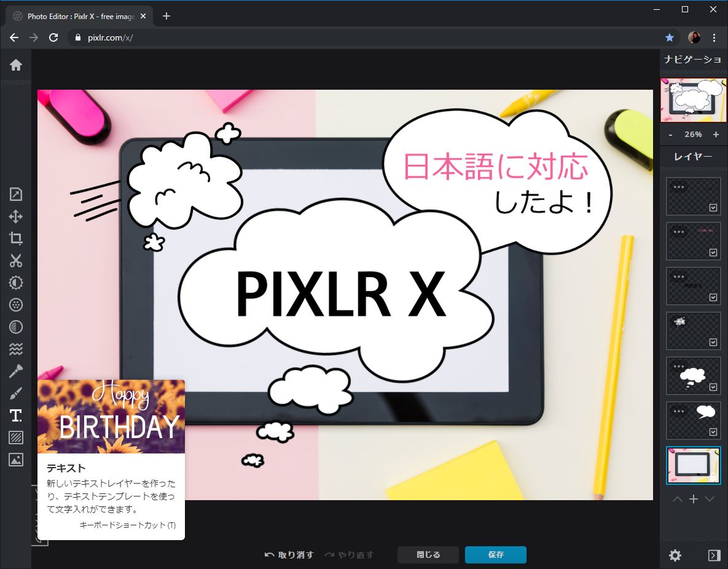Select the background tablet image layer
The image size is (728, 569).
coord(693,465)
